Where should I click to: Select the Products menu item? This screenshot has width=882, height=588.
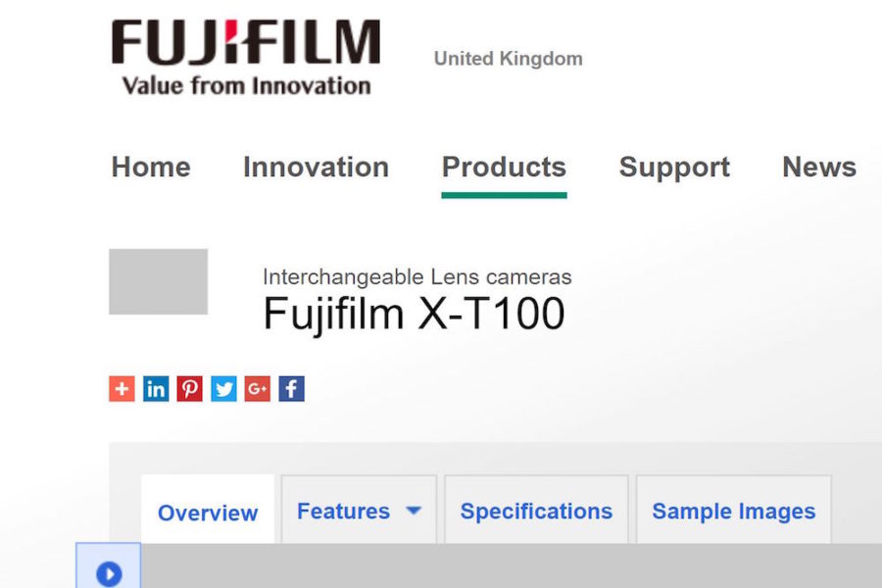504,168
